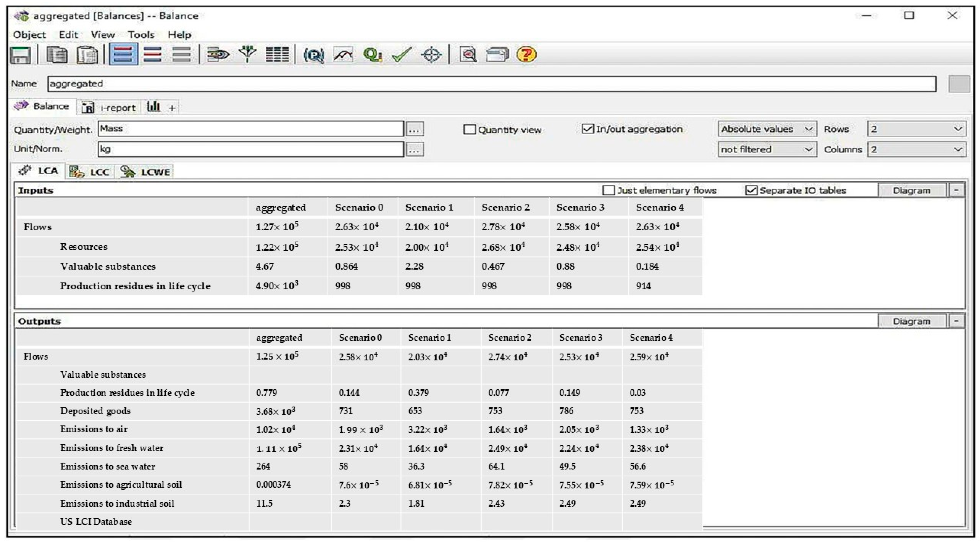This screenshot has width=980, height=544.
Task: Click the green checkmark toolbar icon
Action: click(x=402, y=55)
